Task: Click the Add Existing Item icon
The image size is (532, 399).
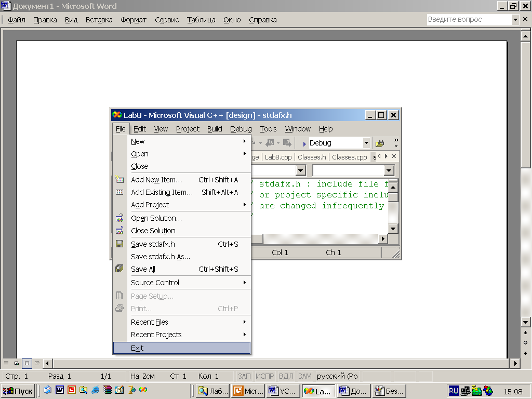Action: (119, 192)
